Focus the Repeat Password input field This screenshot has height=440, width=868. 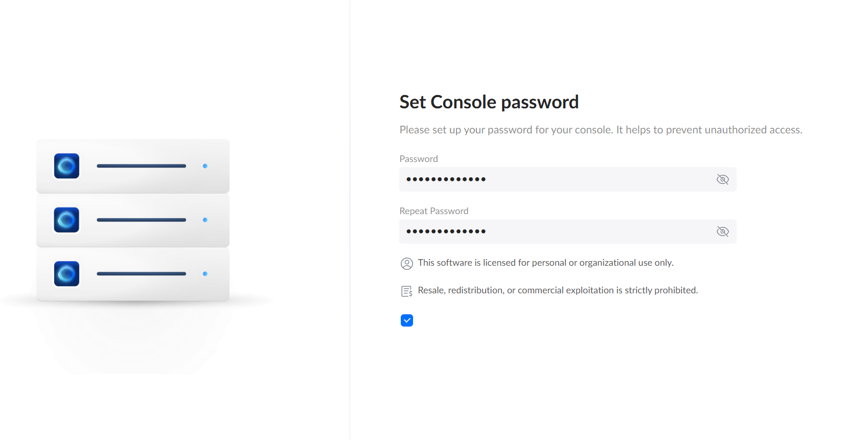pyautogui.click(x=557, y=231)
